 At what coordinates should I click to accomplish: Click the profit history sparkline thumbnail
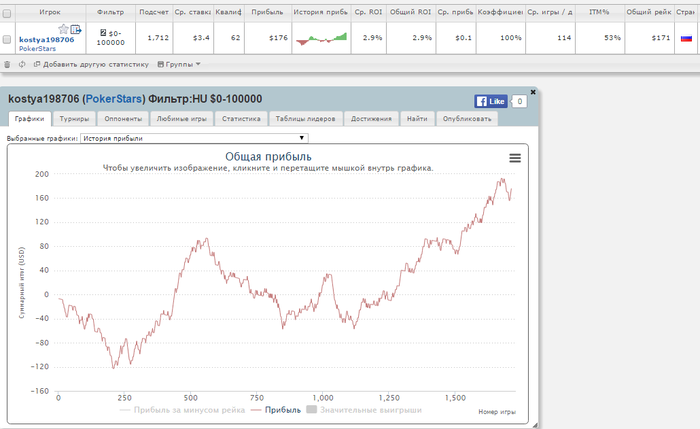pos(321,38)
